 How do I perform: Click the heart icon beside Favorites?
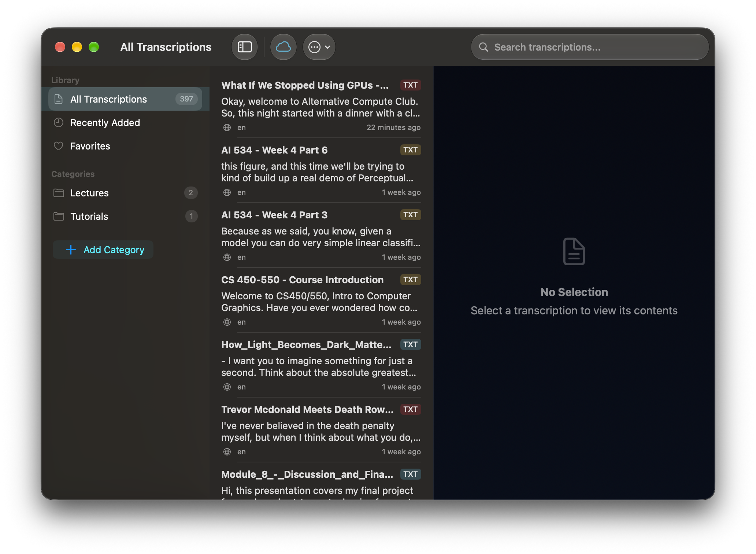[x=59, y=146]
